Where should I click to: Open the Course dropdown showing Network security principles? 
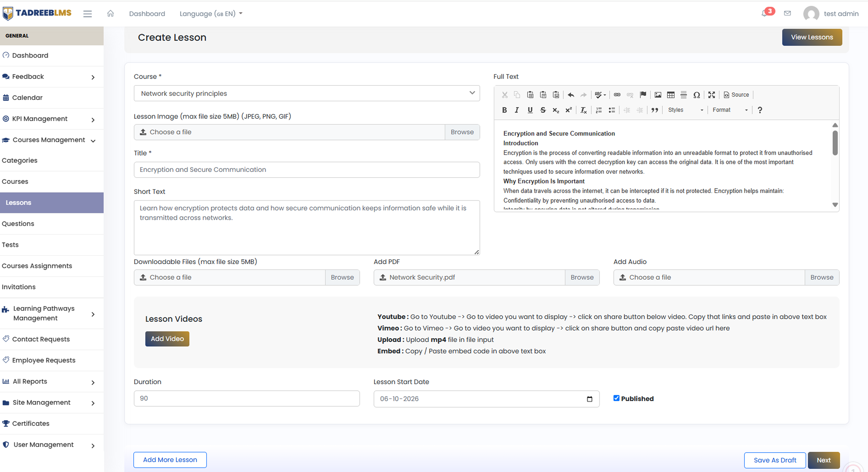[307, 93]
